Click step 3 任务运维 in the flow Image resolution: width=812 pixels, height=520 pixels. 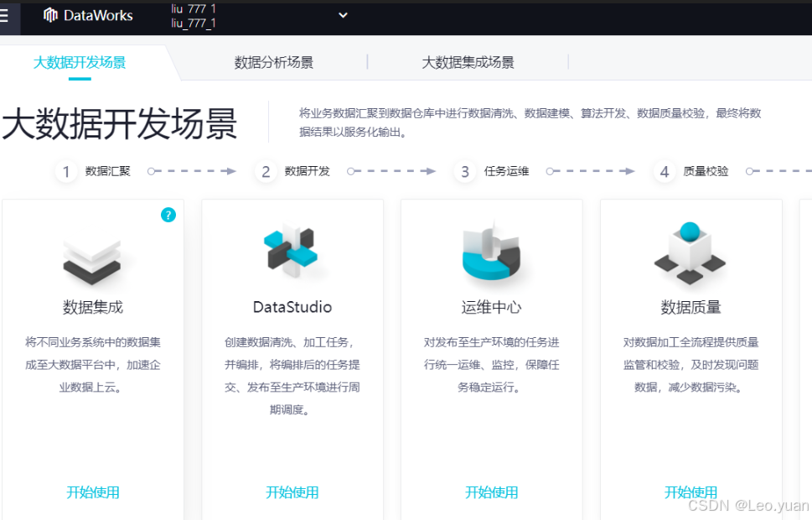pos(492,172)
